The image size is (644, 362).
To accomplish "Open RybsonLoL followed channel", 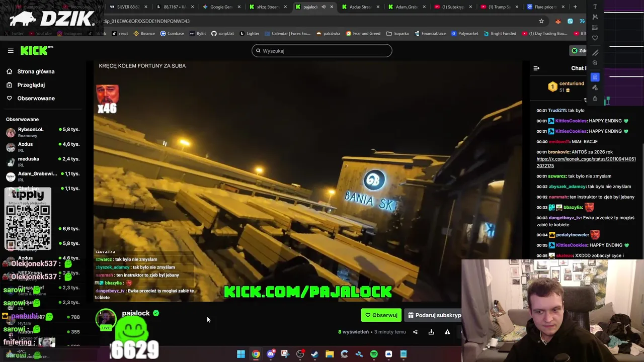I will click(43, 132).
